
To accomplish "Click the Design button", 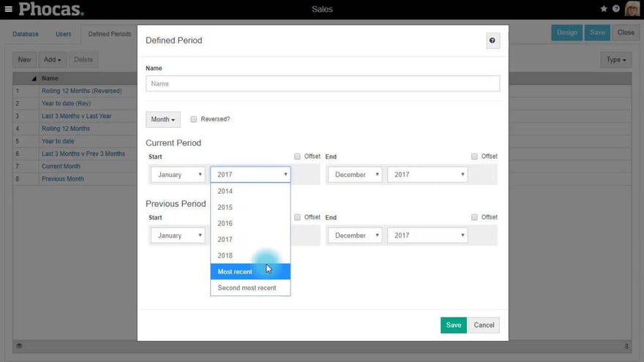I will [566, 33].
